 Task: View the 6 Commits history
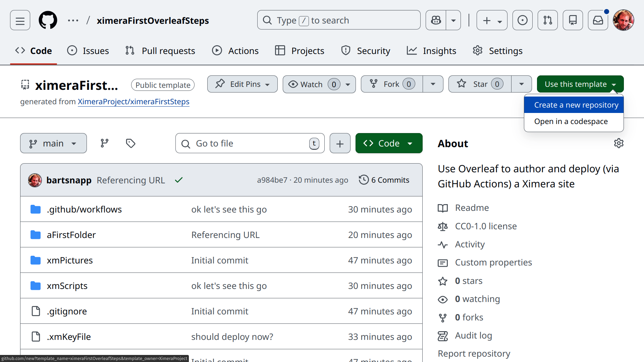coord(384,180)
